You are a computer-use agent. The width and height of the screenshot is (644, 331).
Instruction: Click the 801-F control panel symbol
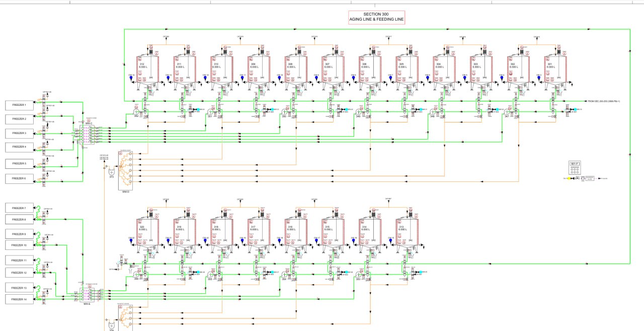(x=576, y=168)
